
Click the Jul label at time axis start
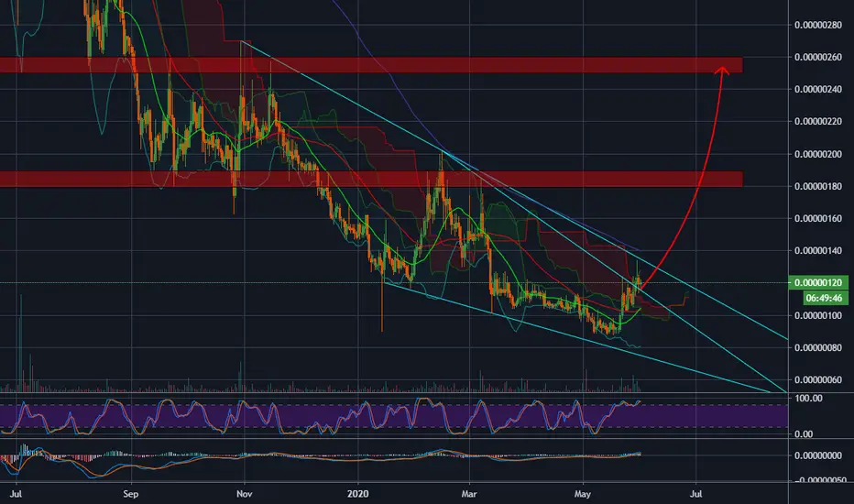click(16, 494)
